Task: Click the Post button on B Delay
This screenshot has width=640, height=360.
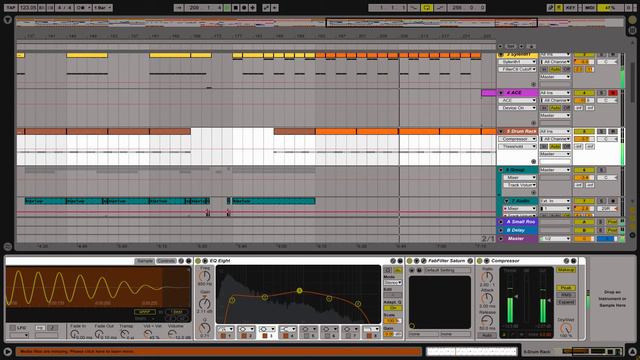Action: 611,230
